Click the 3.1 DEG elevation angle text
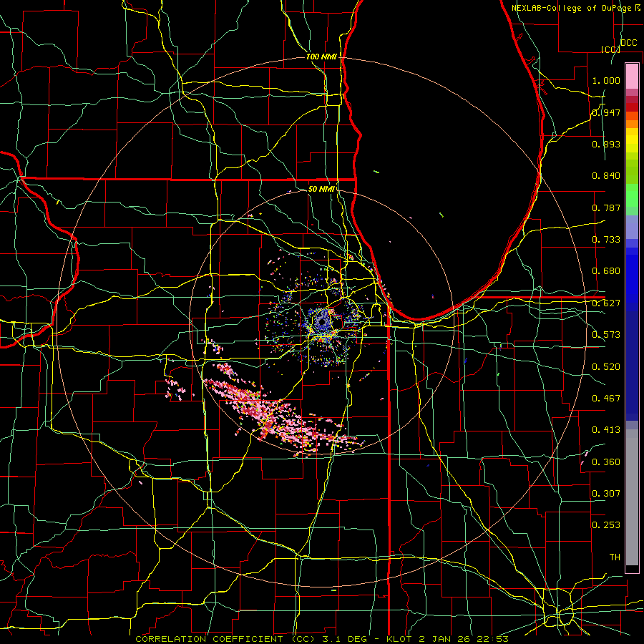 pyautogui.click(x=345, y=639)
